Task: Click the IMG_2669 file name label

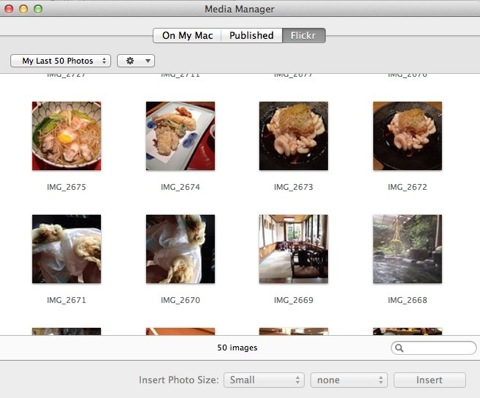Action: tap(293, 300)
